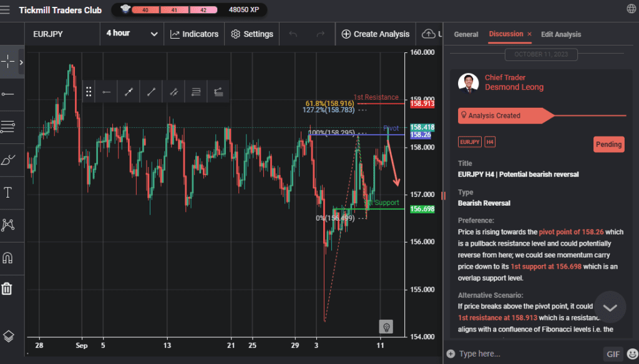The height and width of the screenshot is (364, 639).
Task: Choose parallel channel tool in floating toolbar
Action: [173, 92]
